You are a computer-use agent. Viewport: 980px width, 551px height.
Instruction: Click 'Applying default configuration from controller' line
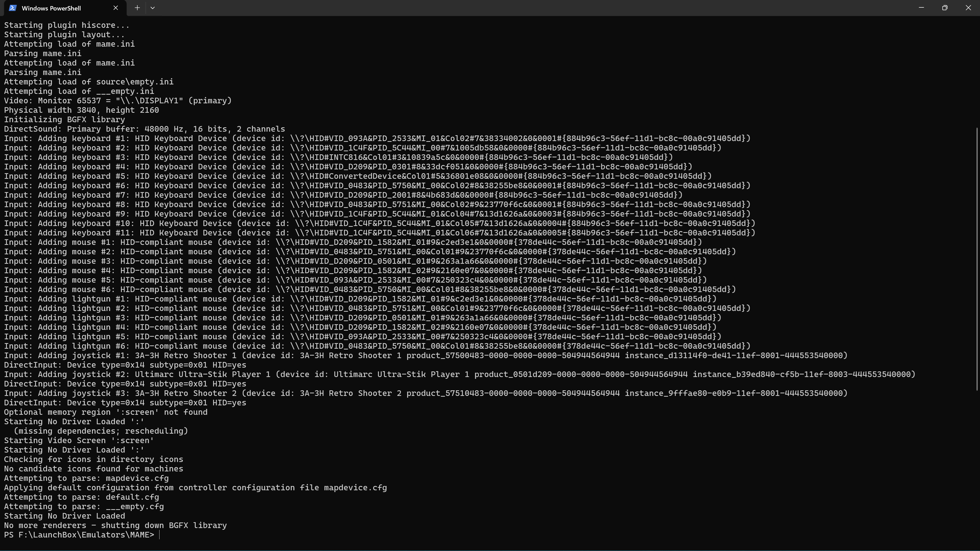pos(195,488)
